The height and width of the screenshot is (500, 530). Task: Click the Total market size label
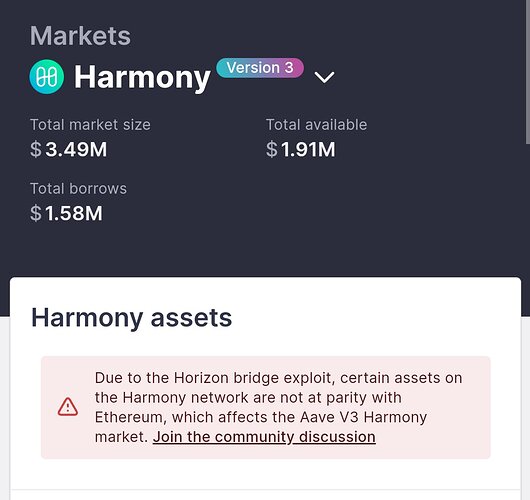tap(90, 125)
